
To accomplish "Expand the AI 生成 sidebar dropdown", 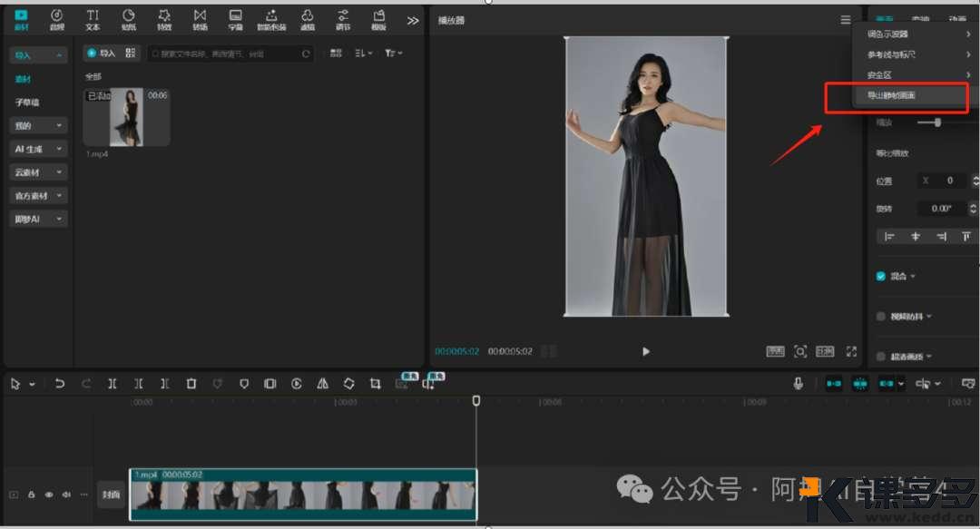I will point(37,149).
